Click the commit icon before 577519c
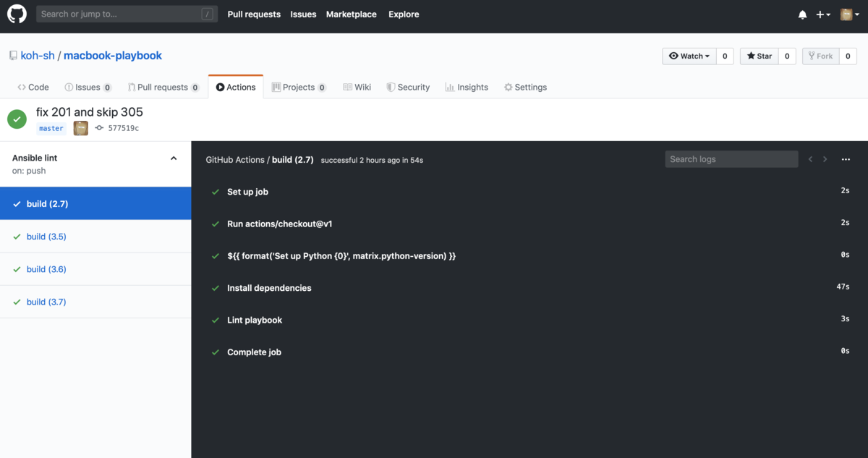 click(99, 128)
